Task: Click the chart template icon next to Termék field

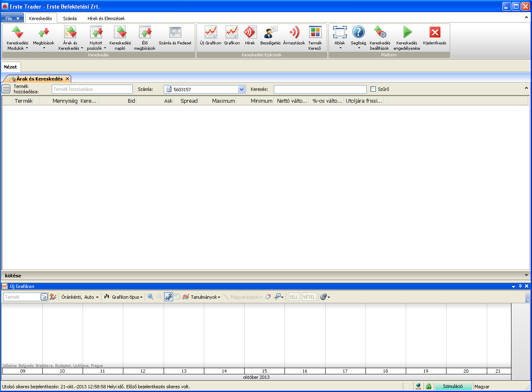Action: (x=53, y=297)
